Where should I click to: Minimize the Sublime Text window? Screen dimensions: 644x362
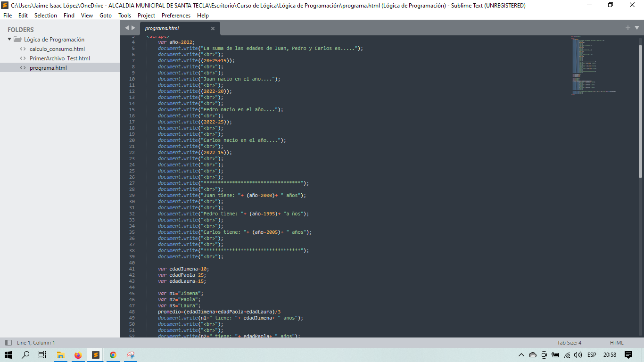click(x=589, y=5)
